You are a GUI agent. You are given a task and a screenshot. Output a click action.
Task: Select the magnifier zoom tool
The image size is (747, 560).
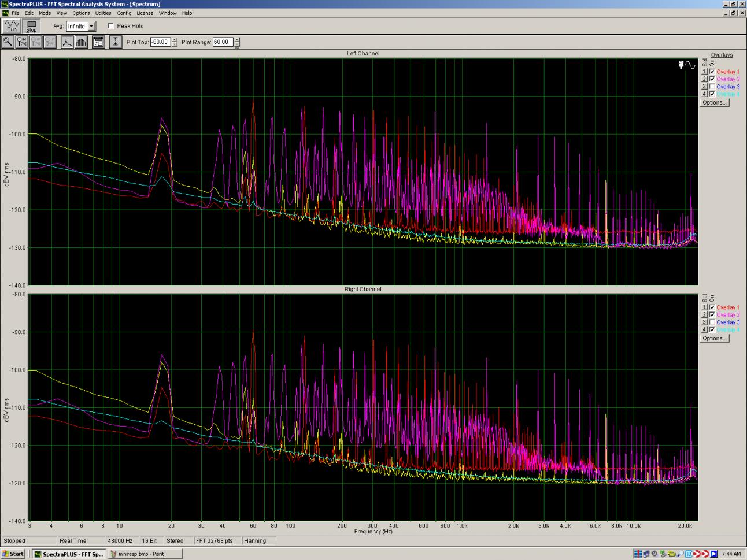click(x=8, y=42)
